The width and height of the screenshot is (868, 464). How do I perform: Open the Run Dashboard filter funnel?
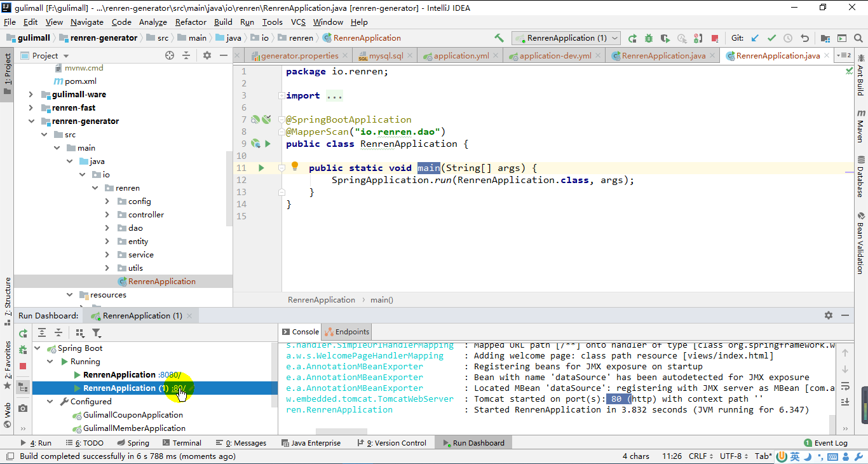97,332
